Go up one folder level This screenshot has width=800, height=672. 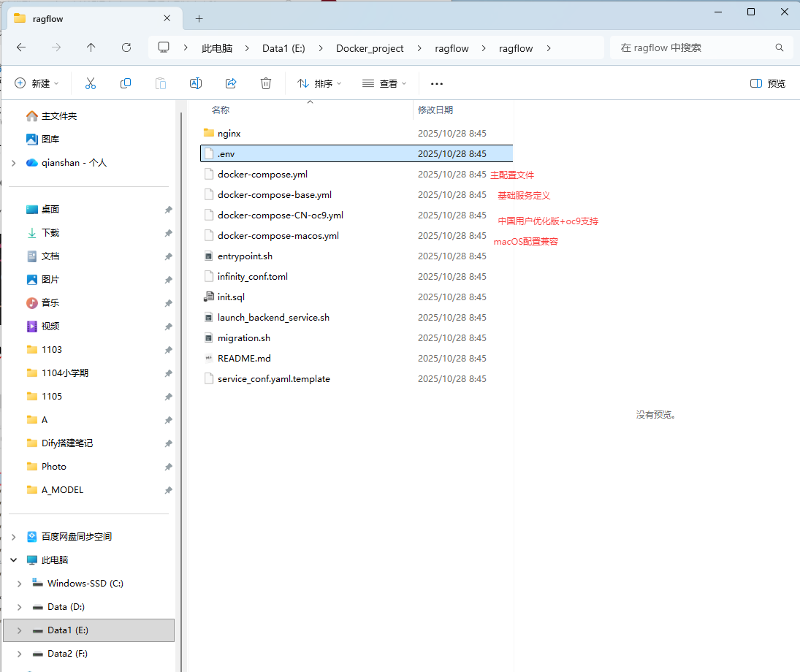tap(91, 47)
